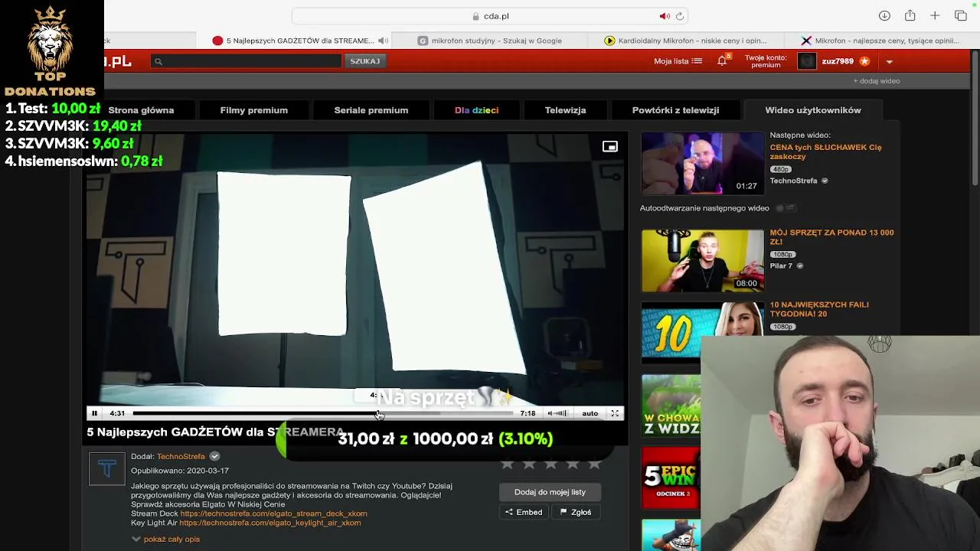Mute player via speaker icon
The image size is (980, 551).
click(x=550, y=413)
